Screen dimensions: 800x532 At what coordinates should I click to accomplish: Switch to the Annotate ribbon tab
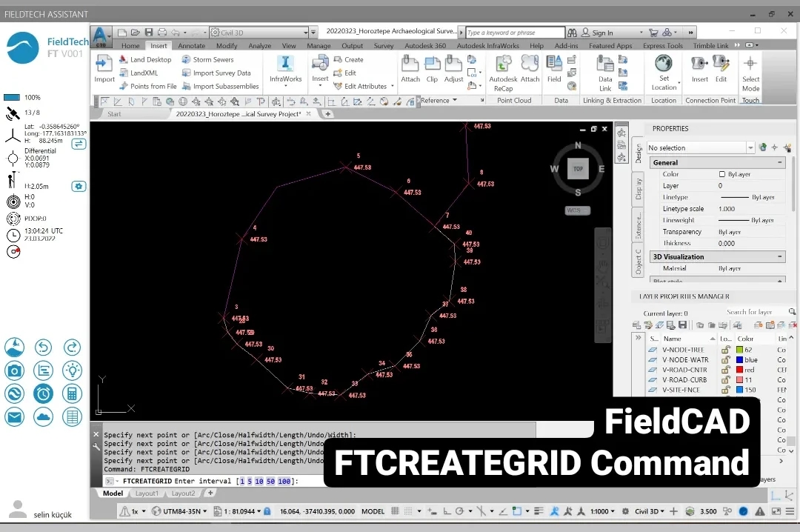point(192,46)
